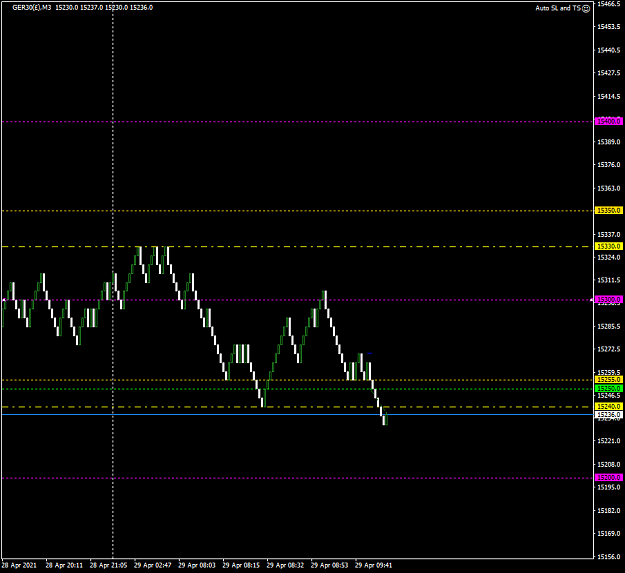The image size is (625, 573).
Task: Click the 29 Apr 08:32 time axis label
Action: coord(285,565)
